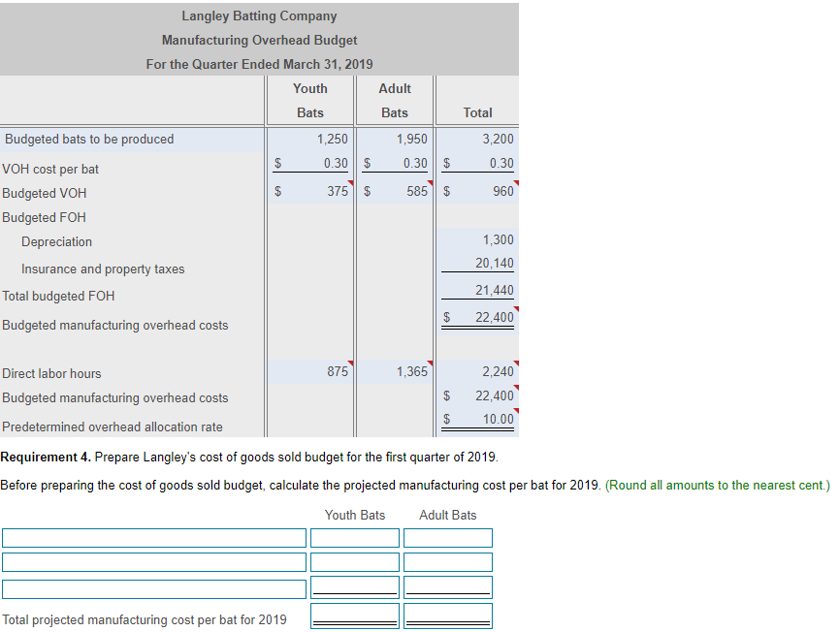Click first row Youth Bats input field

coord(355,538)
